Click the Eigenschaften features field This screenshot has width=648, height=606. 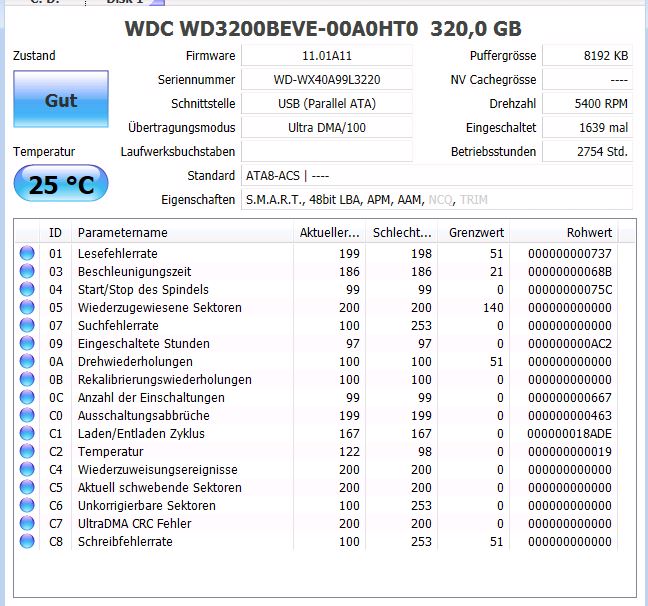point(437,200)
